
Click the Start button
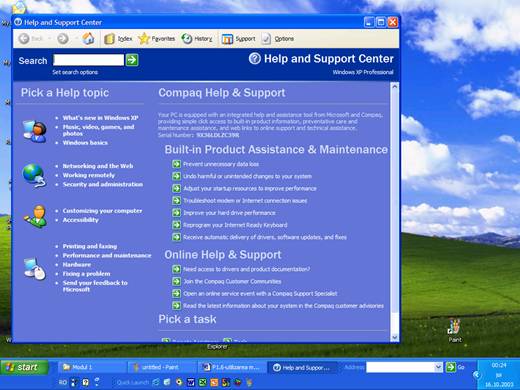pyautogui.click(x=24, y=367)
